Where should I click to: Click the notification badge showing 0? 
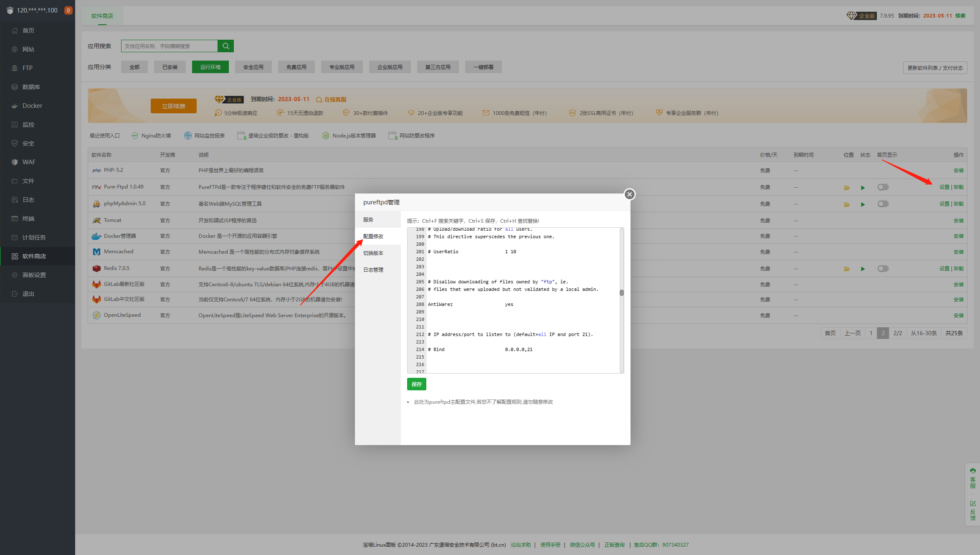coord(68,10)
